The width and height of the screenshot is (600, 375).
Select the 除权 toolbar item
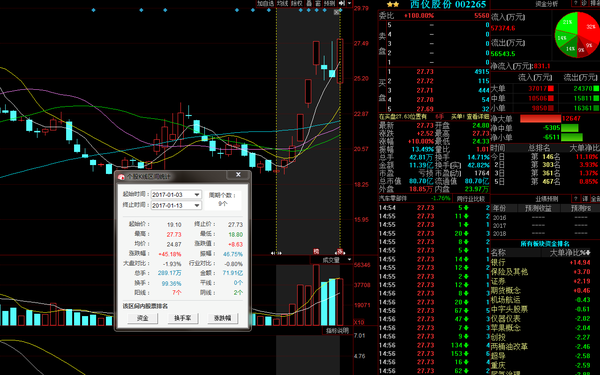tap(296, 3)
